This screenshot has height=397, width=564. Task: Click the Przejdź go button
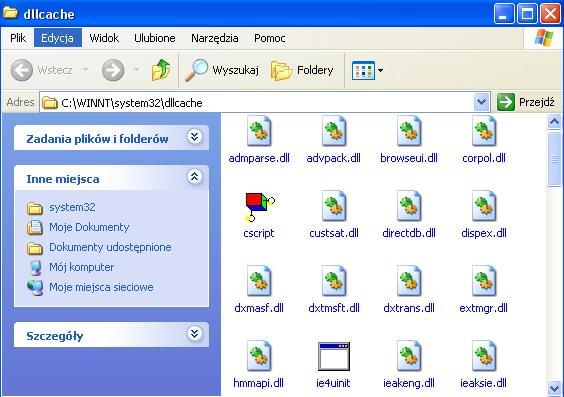[x=526, y=102]
